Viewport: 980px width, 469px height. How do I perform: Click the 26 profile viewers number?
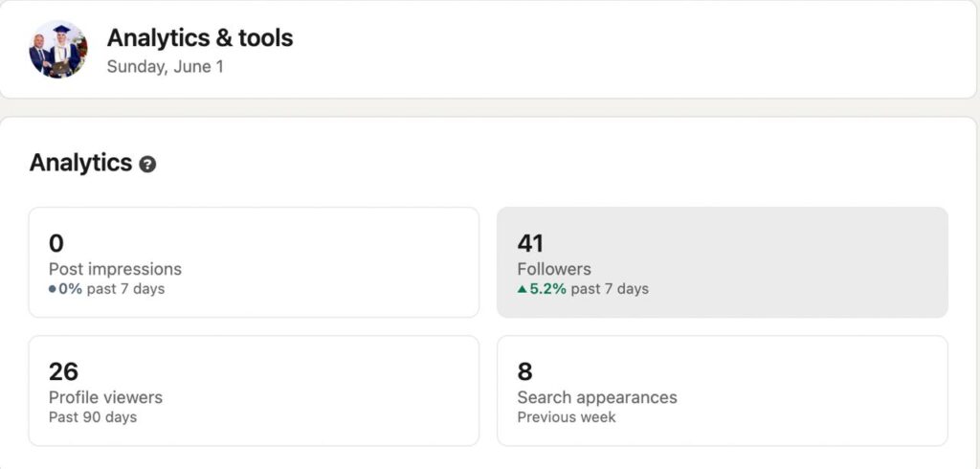coord(63,371)
